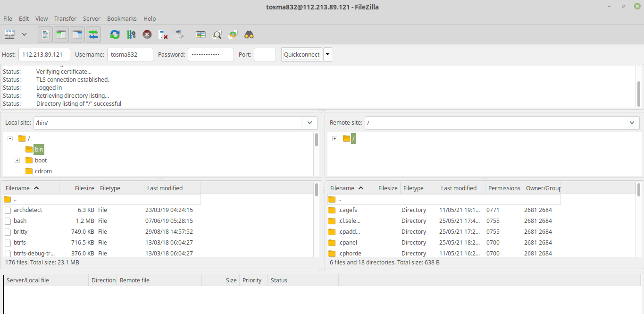Sort remote files by Permissions column
The image size is (644, 314).
504,188
